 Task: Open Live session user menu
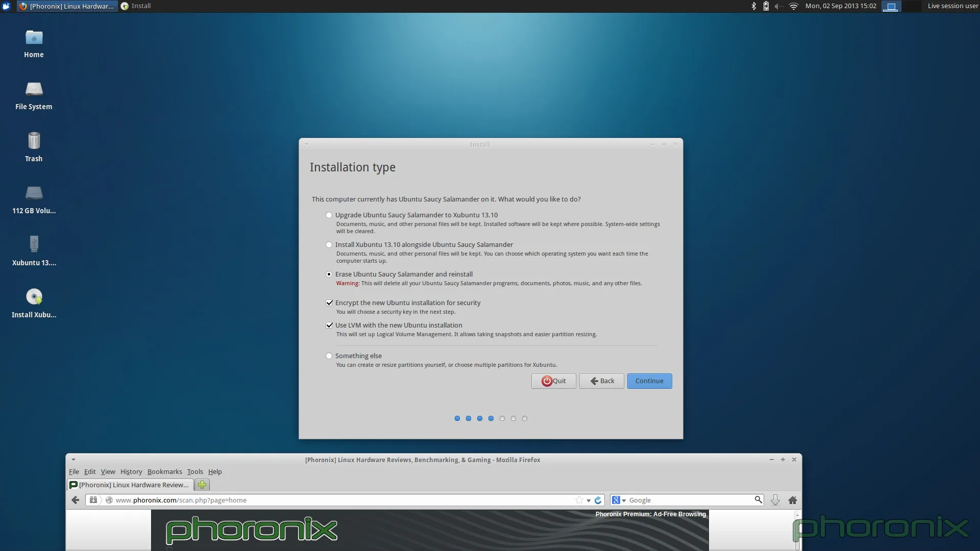(x=952, y=6)
